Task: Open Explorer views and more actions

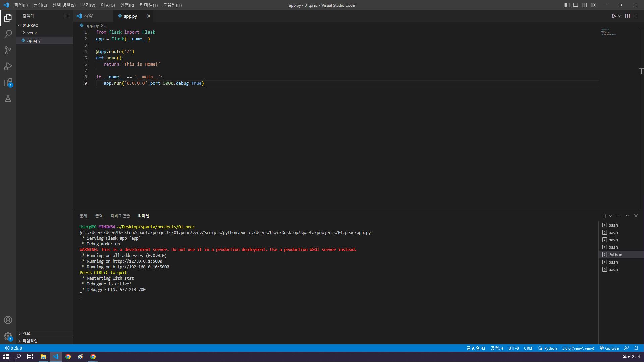Action: (x=65, y=16)
